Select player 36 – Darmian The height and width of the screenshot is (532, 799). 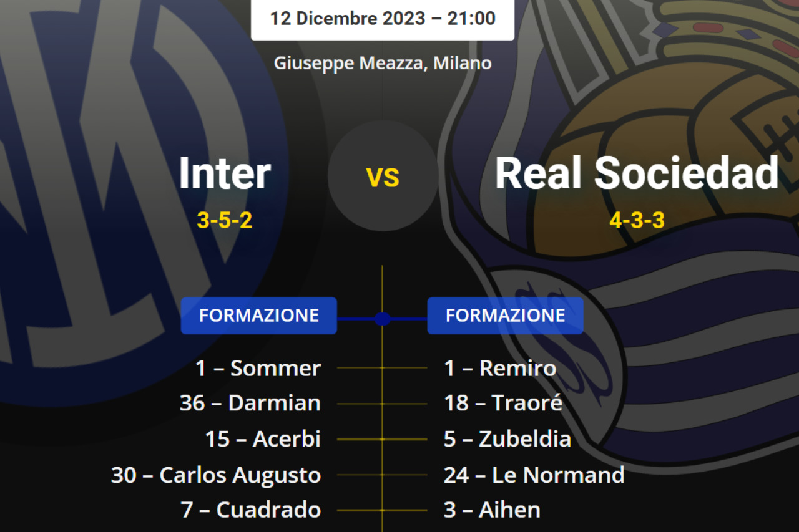(250, 403)
